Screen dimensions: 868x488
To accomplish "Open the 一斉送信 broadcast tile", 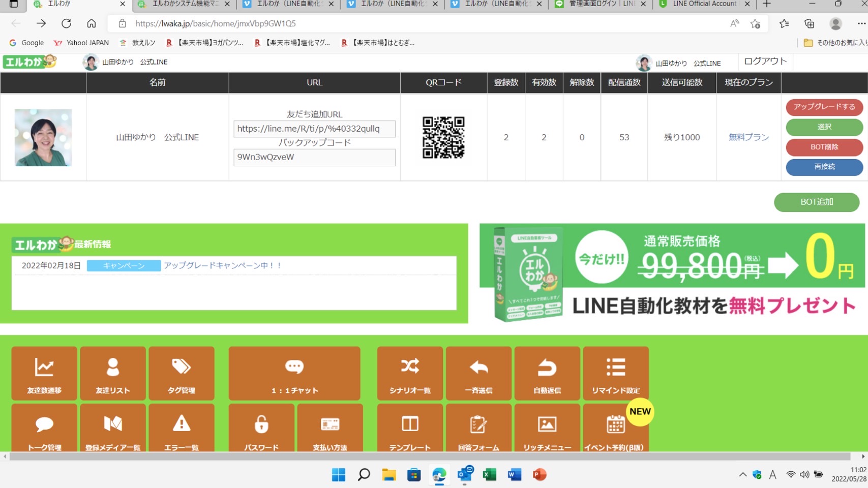I will [x=478, y=373].
